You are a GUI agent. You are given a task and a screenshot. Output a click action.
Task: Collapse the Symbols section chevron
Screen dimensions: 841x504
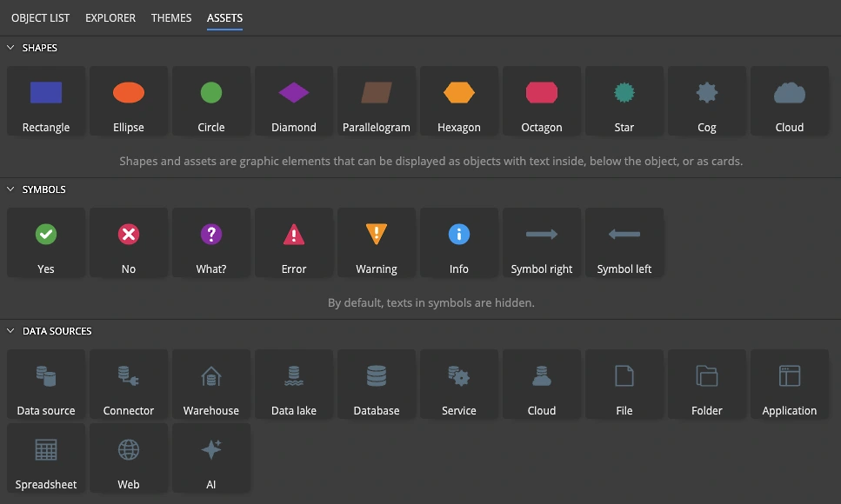[x=10, y=189]
